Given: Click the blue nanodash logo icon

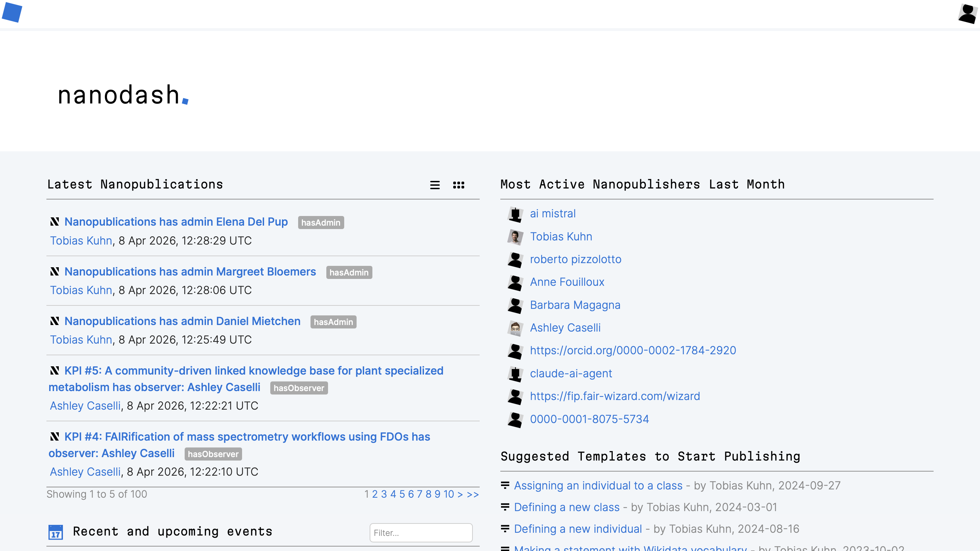Looking at the screenshot, I should pyautogui.click(x=12, y=12).
